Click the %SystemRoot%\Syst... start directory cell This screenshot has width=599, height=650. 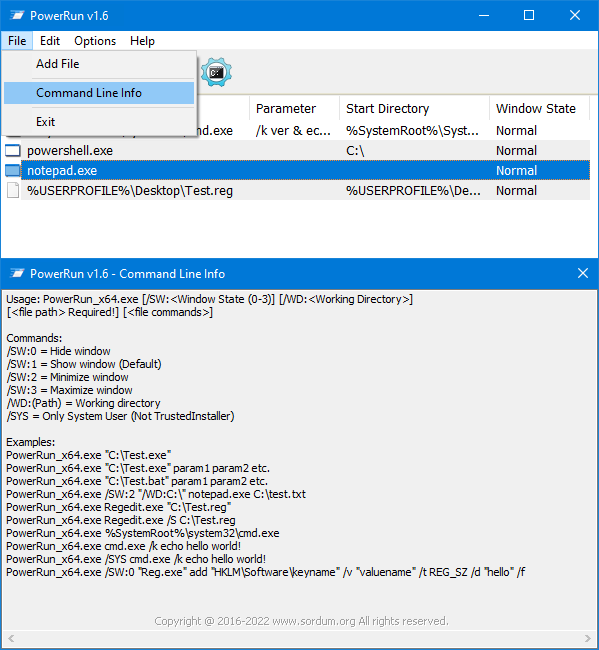point(412,131)
